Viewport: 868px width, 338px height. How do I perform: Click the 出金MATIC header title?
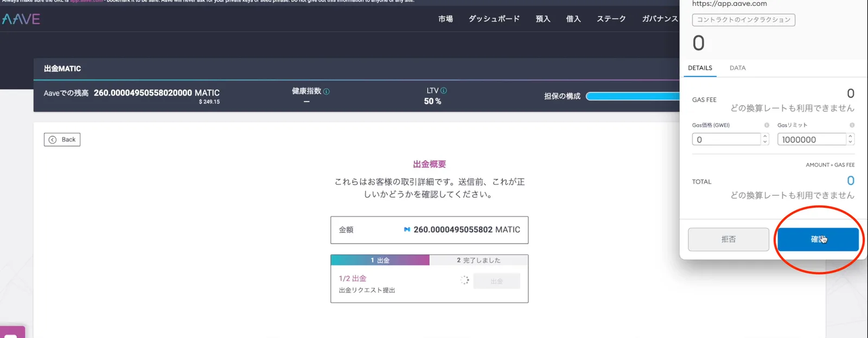[x=62, y=69]
